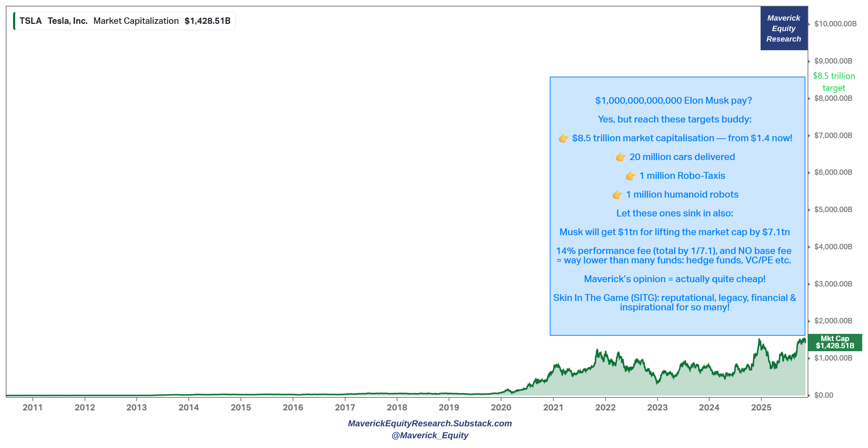Click the pointing hand beside $8.5 trillion capitalisation
This screenshot has width=868, height=448.
563,138
